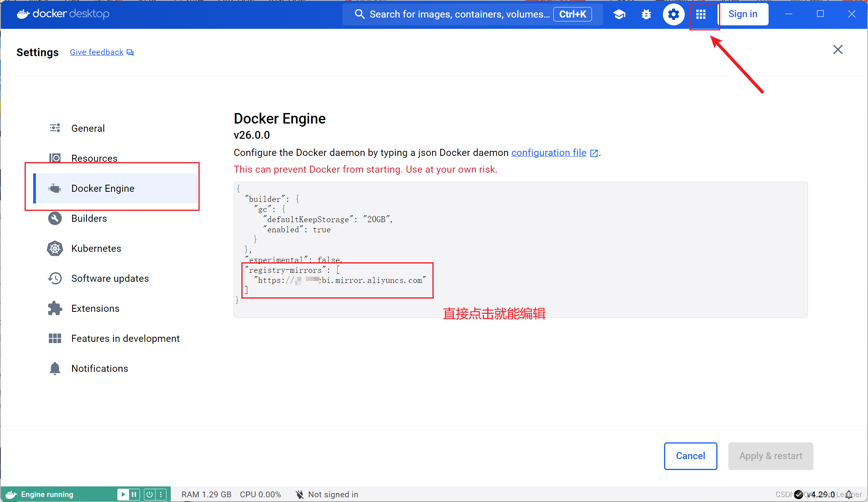This screenshot has height=502, width=868.
Task: Click the Sign in button
Action: [743, 14]
